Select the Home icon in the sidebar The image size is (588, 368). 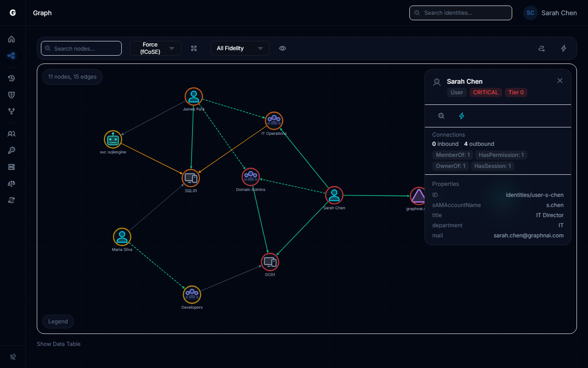pyautogui.click(x=11, y=39)
